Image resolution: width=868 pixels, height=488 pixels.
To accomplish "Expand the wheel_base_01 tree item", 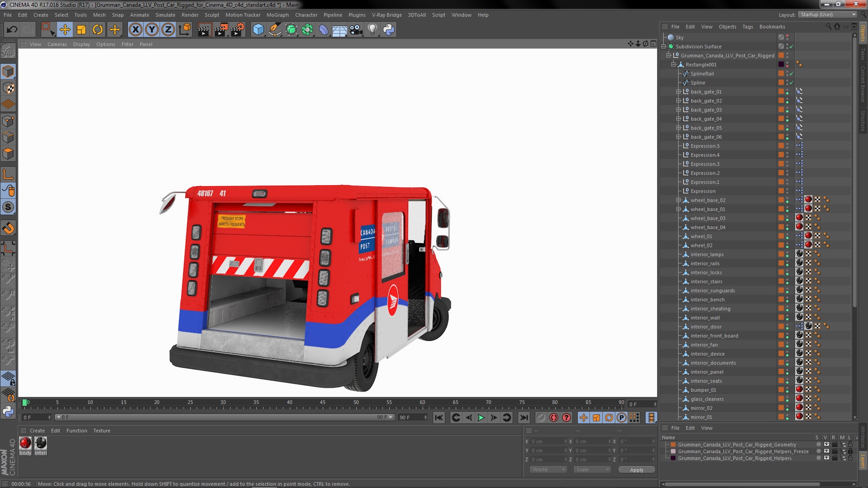I will click(x=678, y=209).
